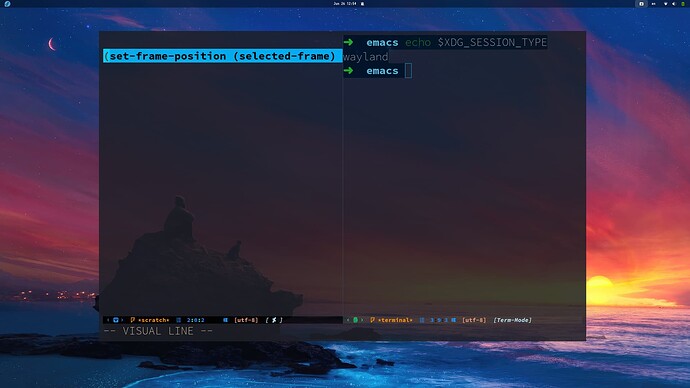This screenshot has width=690, height=388.
Task: Click the blue square icon before 2:0:2
Action: (x=179, y=320)
